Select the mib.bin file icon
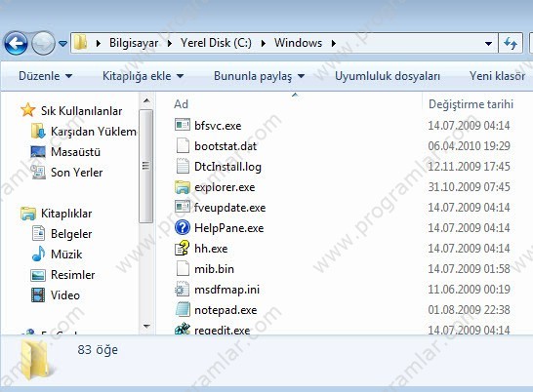The height and width of the screenshot is (392, 533). 183,269
